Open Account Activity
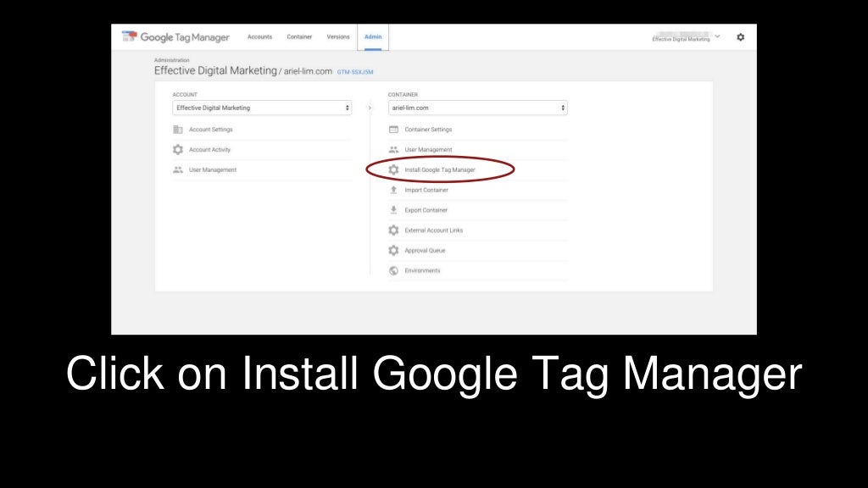 [210, 149]
